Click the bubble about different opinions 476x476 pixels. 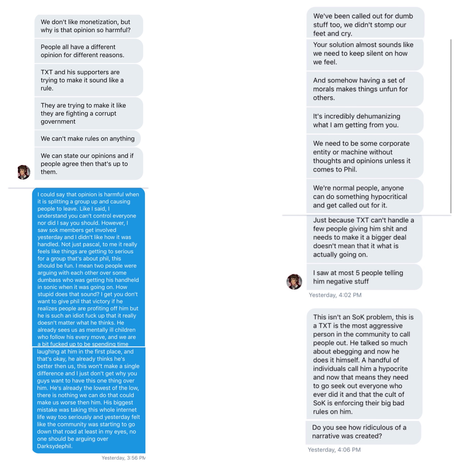pyautogui.click(x=89, y=51)
